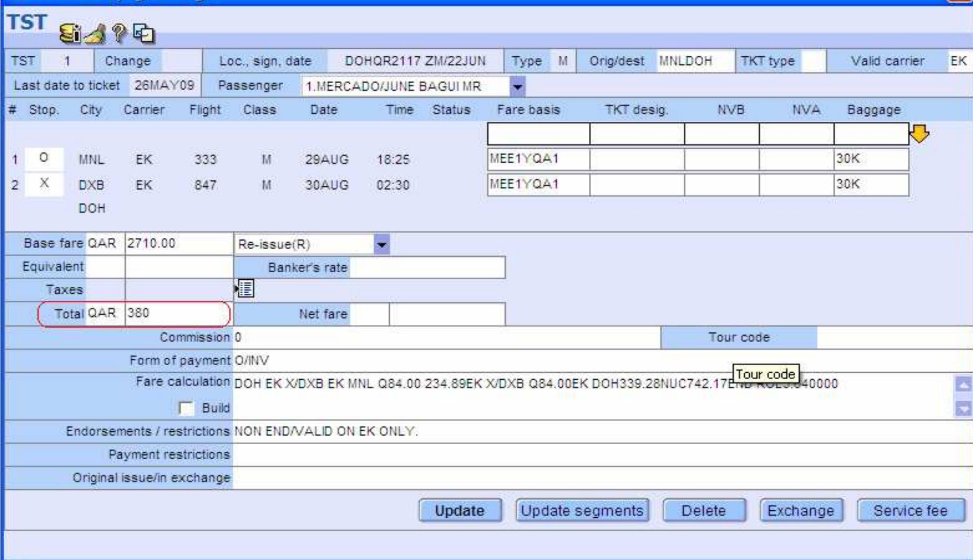Click the yellow down arrow copy icon
973x560 pixels.
919,134
